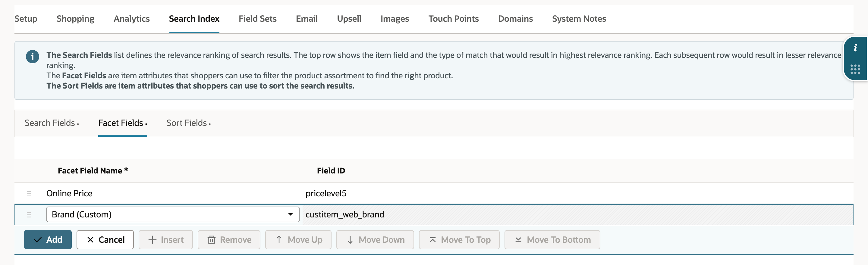Click the Move To Top button
868x265 pixels.
(x=459, y=240)
